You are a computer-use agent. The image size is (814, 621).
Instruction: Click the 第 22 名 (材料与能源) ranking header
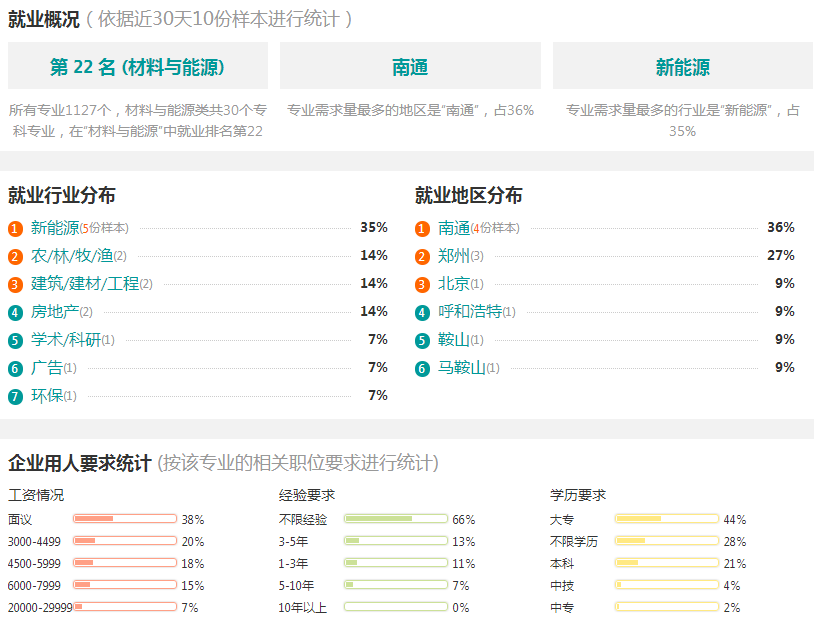click(138, 66)
